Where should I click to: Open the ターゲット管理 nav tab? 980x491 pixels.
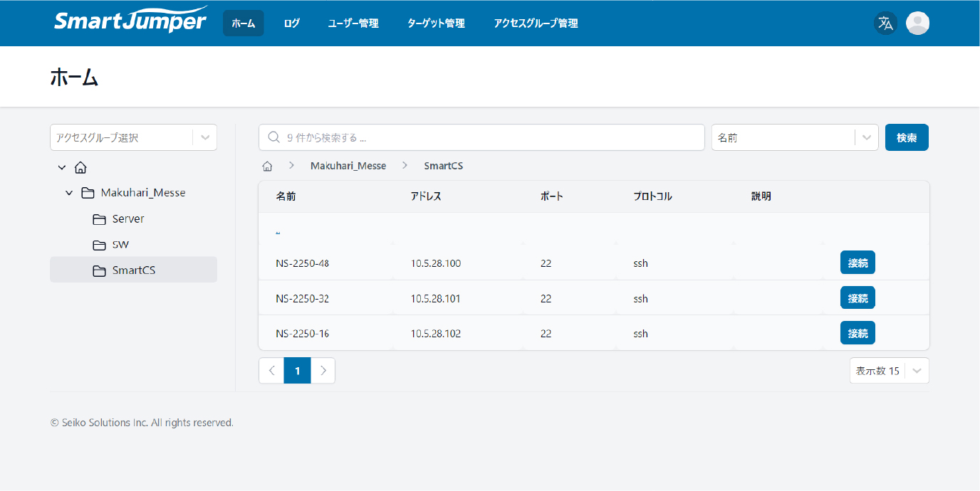(x=436, y=23)
